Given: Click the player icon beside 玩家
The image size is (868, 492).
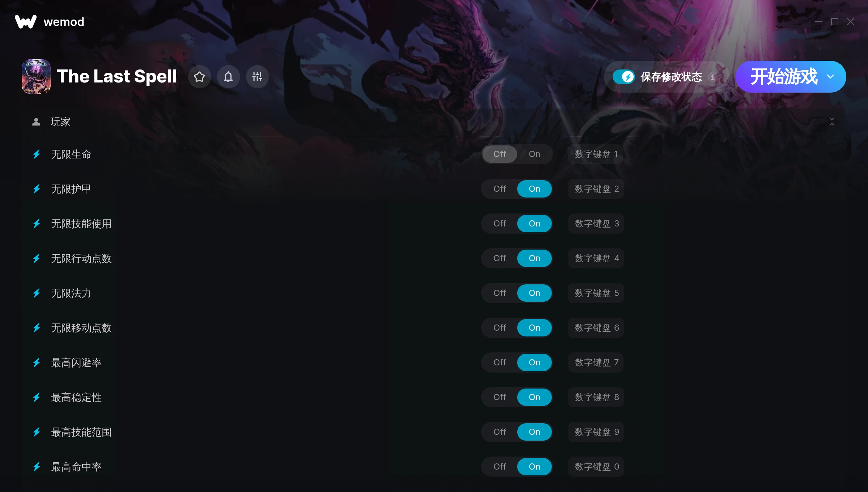Looking at the screenshot, I should click(36, 122).
